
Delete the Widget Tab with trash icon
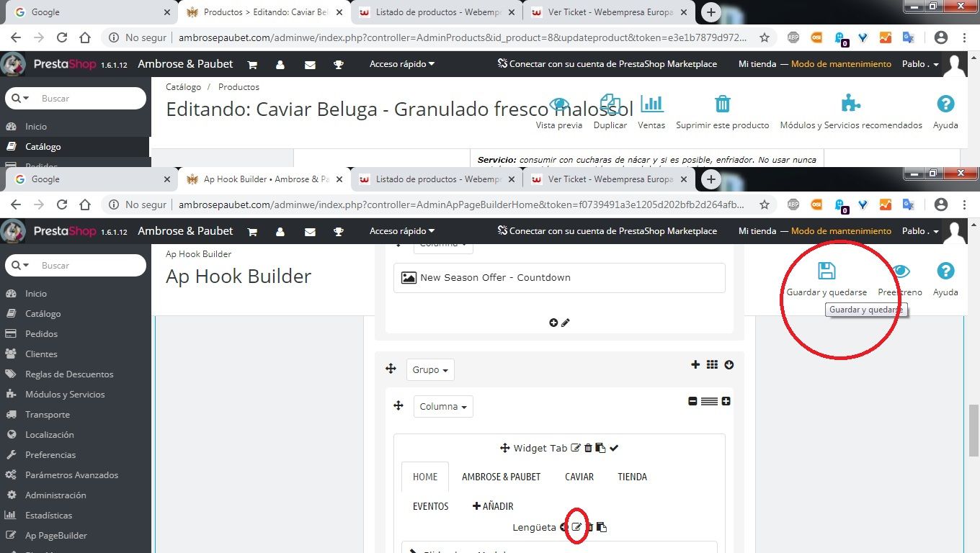588,448
